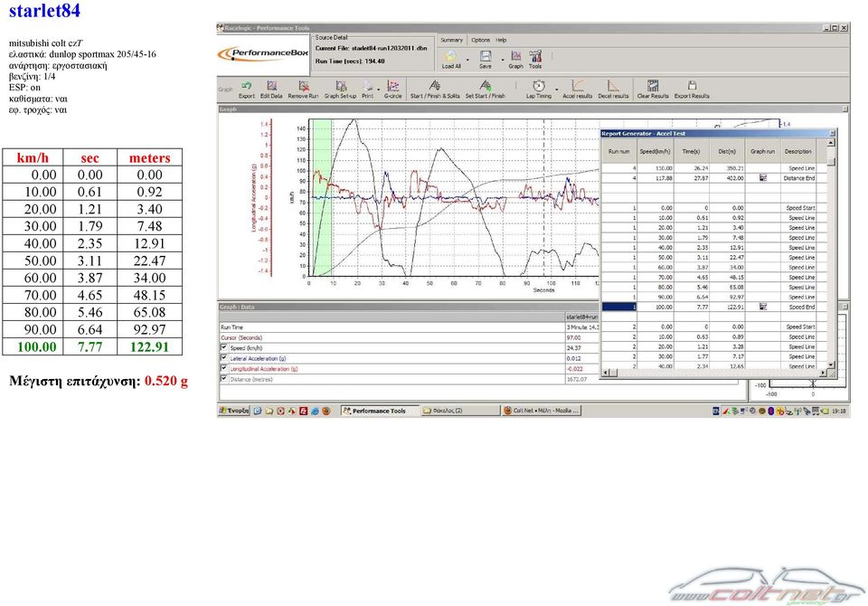Toggle the Distance (metres) checkbox
This screenshot has width=868, height=606.
point(223,379)
